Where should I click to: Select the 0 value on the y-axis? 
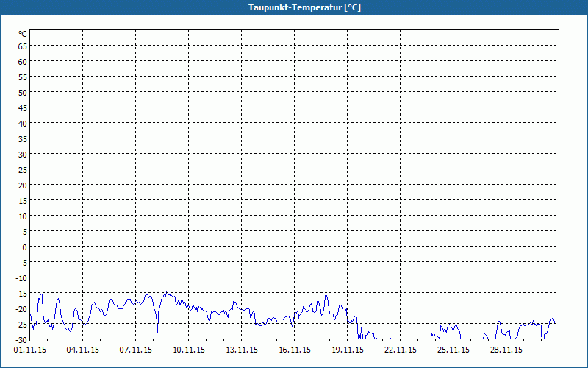coord(24,247)
